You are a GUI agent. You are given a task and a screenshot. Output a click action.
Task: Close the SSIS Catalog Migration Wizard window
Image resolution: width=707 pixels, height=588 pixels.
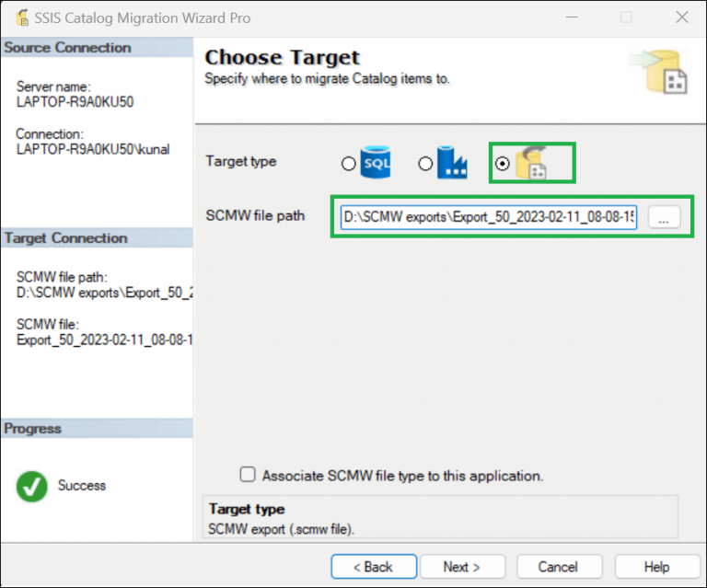(x=682, y=17)
